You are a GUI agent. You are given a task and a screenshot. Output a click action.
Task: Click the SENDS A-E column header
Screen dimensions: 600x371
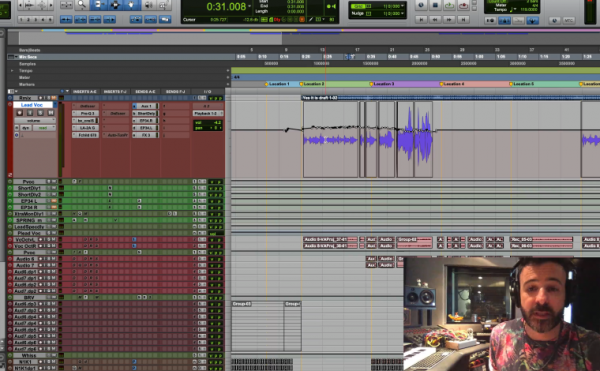coord(145,92)
